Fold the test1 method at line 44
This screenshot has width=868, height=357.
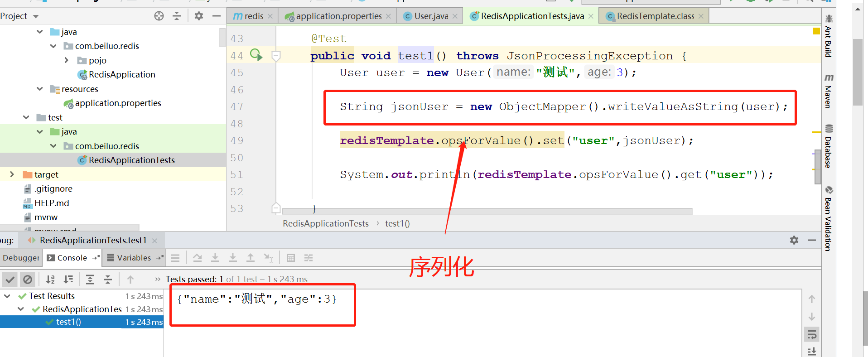click(x=276, y=56)
